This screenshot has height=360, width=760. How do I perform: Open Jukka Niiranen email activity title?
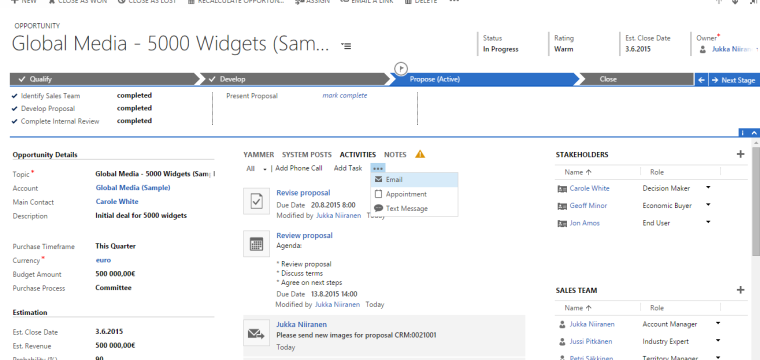coord(301,325)
